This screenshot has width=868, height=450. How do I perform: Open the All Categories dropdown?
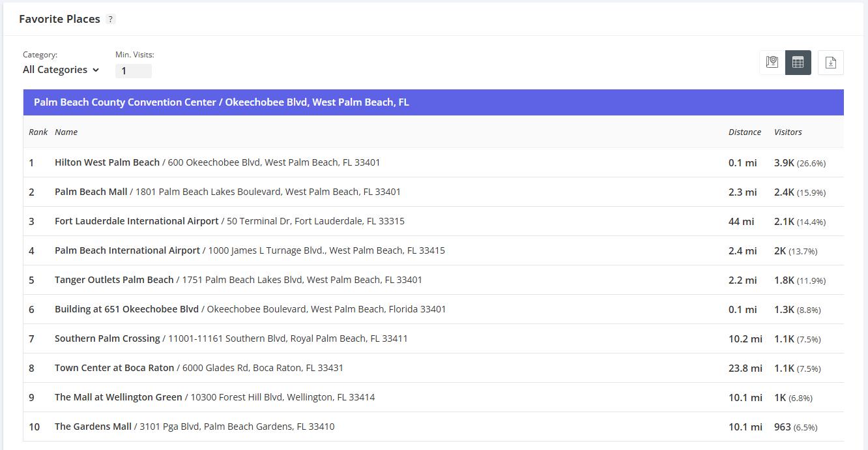click(61, 70)
